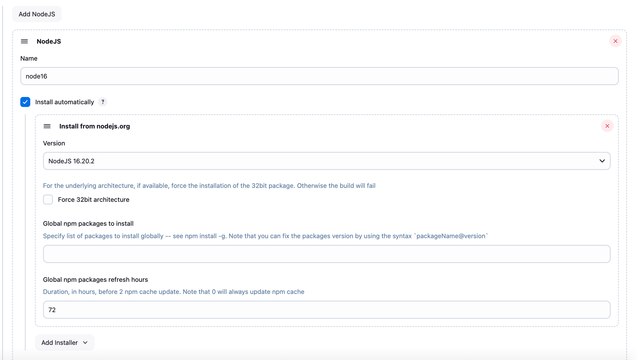Click the Version dropdown chevron arrow
This screenshot has height=360, width=644.
(x=602, y=161)
